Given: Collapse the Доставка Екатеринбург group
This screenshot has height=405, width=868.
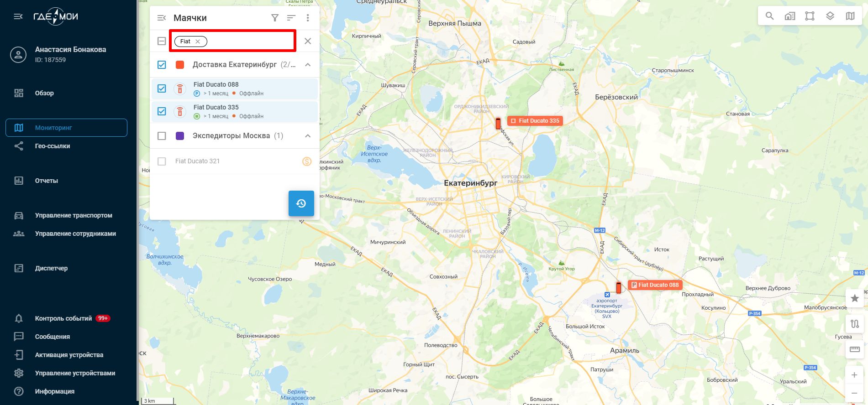Looking at the screenshot, I should point(308,65).
